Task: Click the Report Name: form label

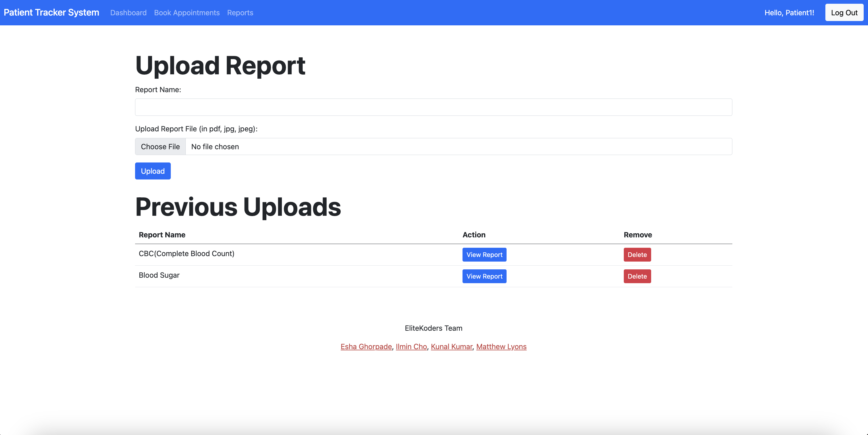Action: [x=158, y=90]
